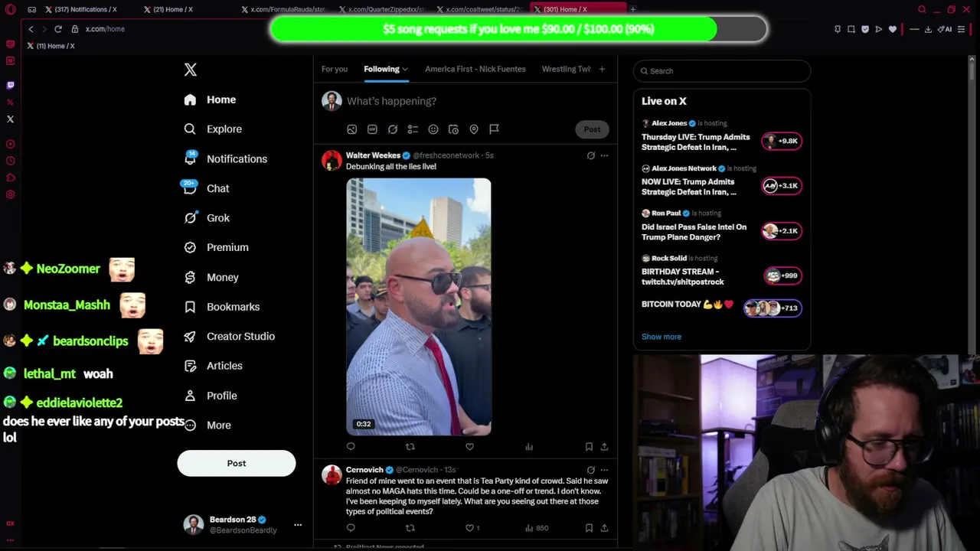Enhance the draft post with Grok
The image size is (980, 551).
[393, 129]
